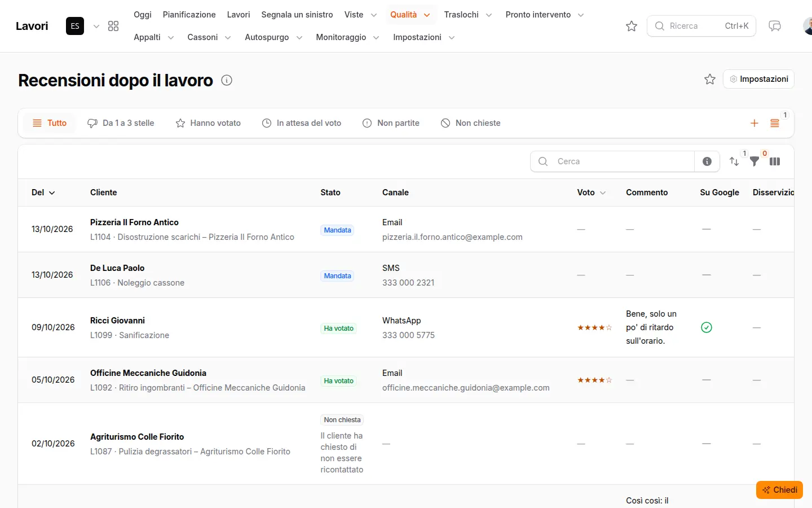Screen dimensions: 812x508
Task: Open the Lavori navigation item
Action: [x=239, y=15]
